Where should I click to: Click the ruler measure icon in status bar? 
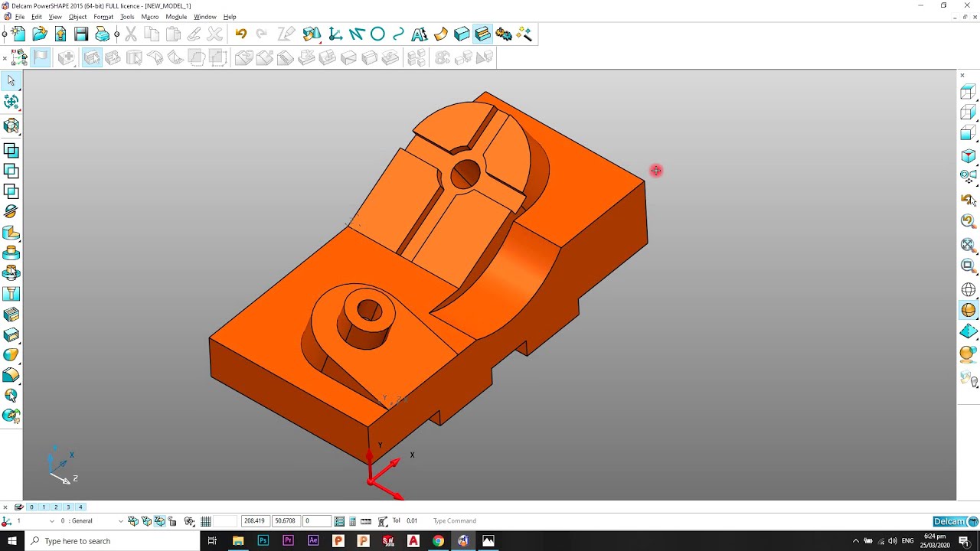[366, 521]
